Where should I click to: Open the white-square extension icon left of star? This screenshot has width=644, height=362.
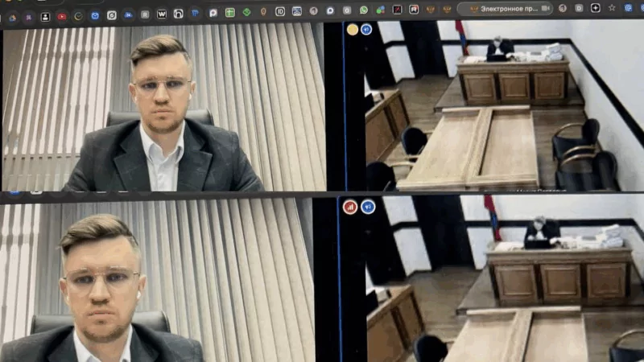[596, 7]
